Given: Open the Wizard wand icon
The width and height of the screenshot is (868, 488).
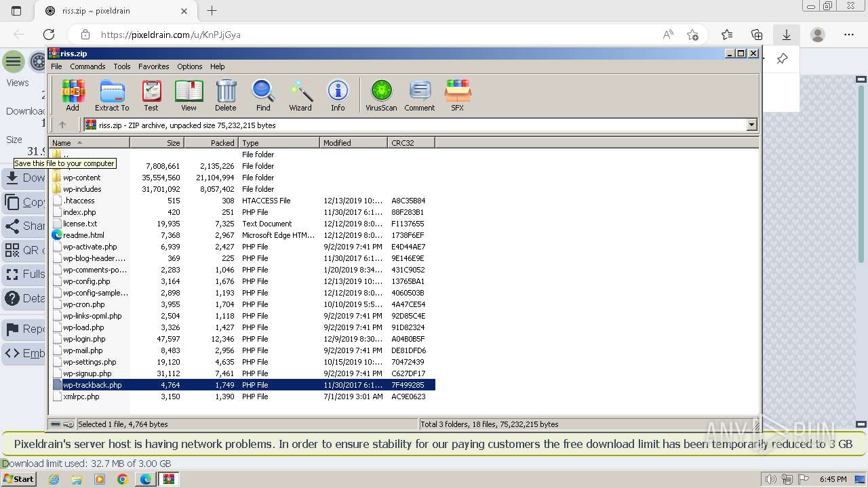Looking at the screenshot, I should pyautogui.click(x=300, y=95).
